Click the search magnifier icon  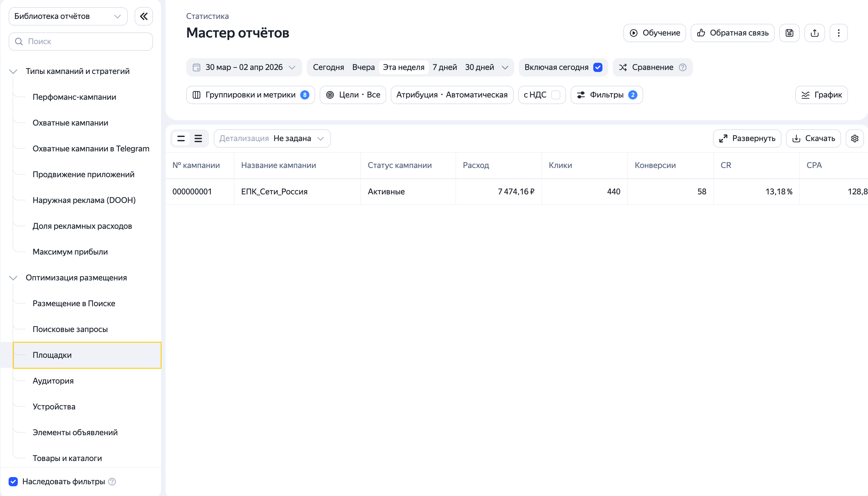[x=19, y=42]
